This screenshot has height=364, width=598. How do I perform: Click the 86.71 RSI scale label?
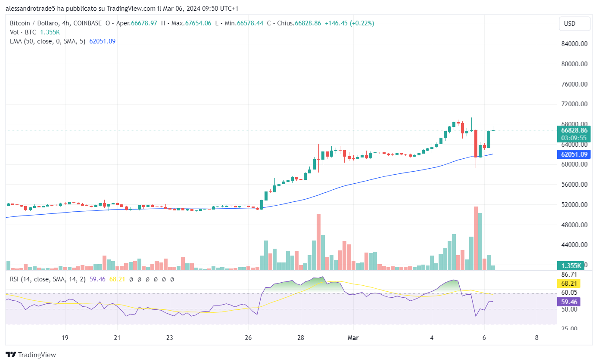569,274
